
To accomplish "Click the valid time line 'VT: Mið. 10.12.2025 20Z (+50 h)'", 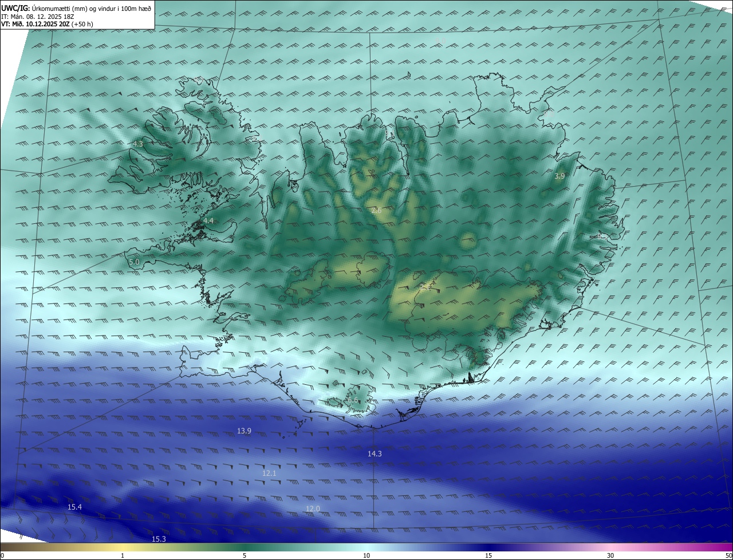I will pos(48,24).
